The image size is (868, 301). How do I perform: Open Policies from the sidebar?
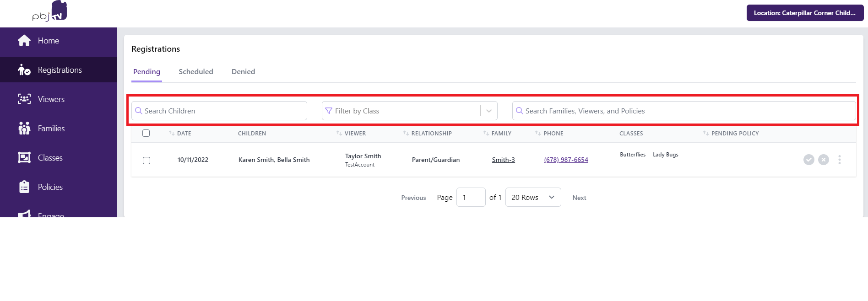(58, 187)
